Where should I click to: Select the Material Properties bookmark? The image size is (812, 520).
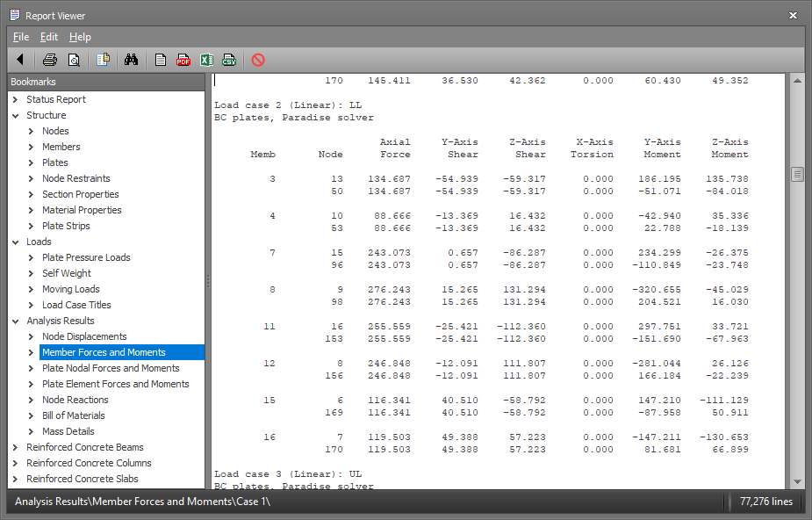[82, 210]
